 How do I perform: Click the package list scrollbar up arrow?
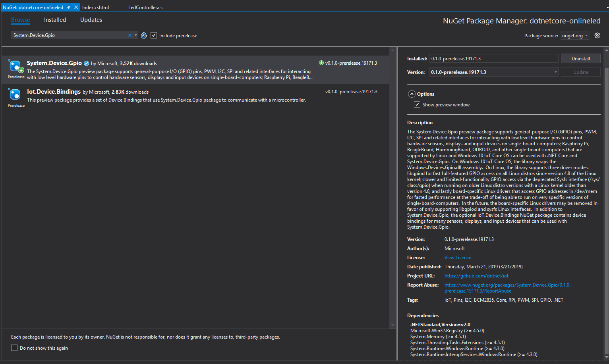[x=392, y=50]
